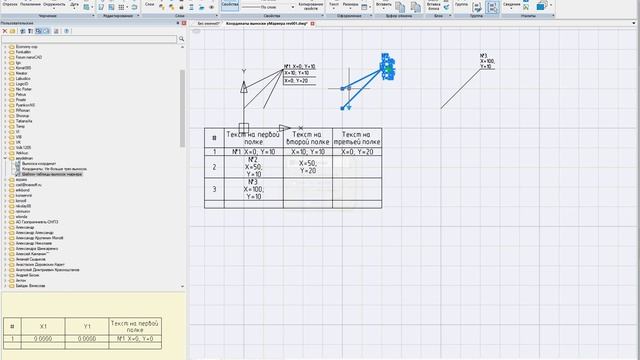Viewport: 640px width, 360px height.
Task: Close the Пользовательские panel
Action: pyautogui.click(x=184, y=23)
